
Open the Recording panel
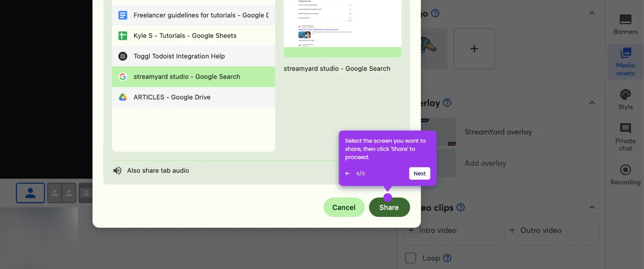pyautogui.click(x=625, y=174)
